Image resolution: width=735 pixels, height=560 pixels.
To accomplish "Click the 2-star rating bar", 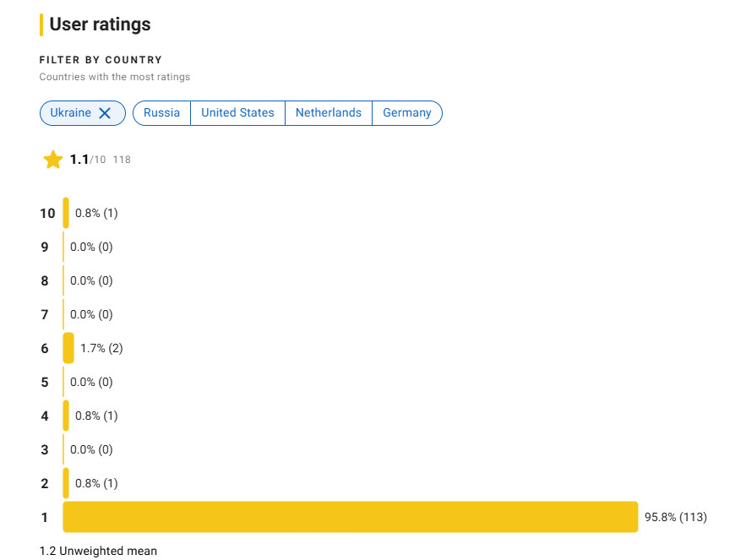I will click(x=66, y=483).
